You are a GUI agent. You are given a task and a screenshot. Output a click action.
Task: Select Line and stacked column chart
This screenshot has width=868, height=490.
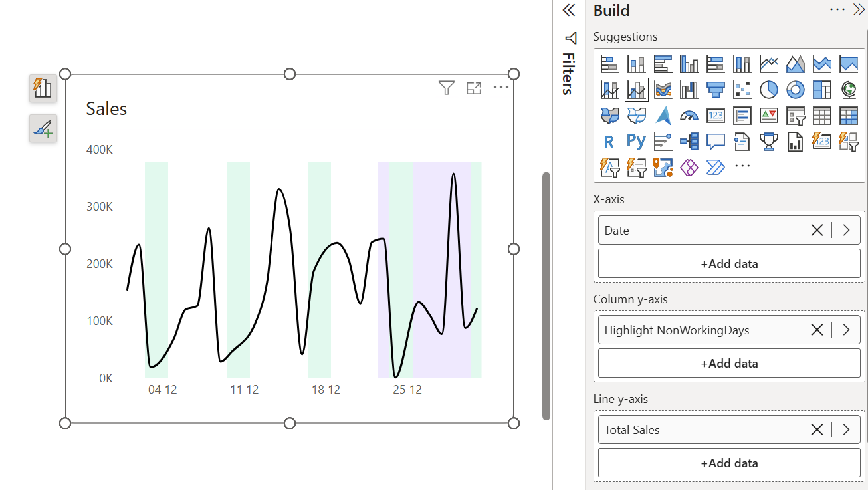pos(609,90)
